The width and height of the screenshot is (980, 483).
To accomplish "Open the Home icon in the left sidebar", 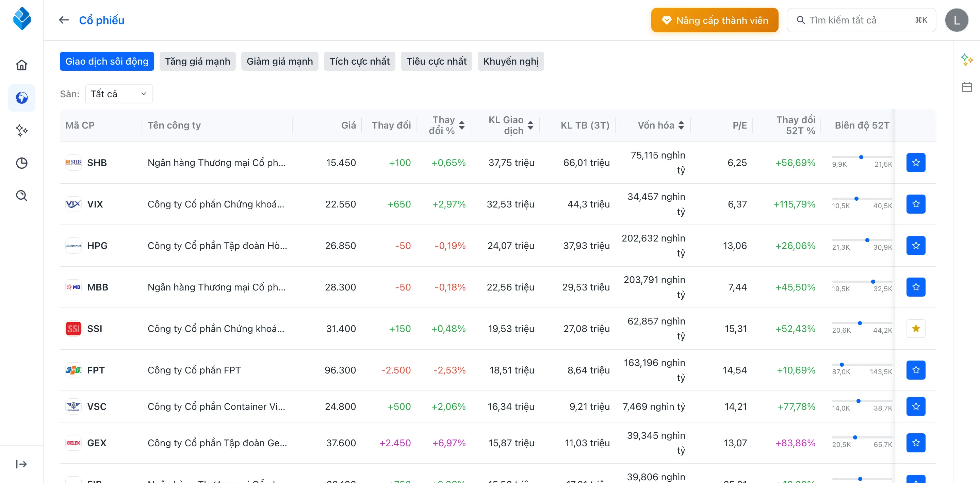I will coord(22,65).
